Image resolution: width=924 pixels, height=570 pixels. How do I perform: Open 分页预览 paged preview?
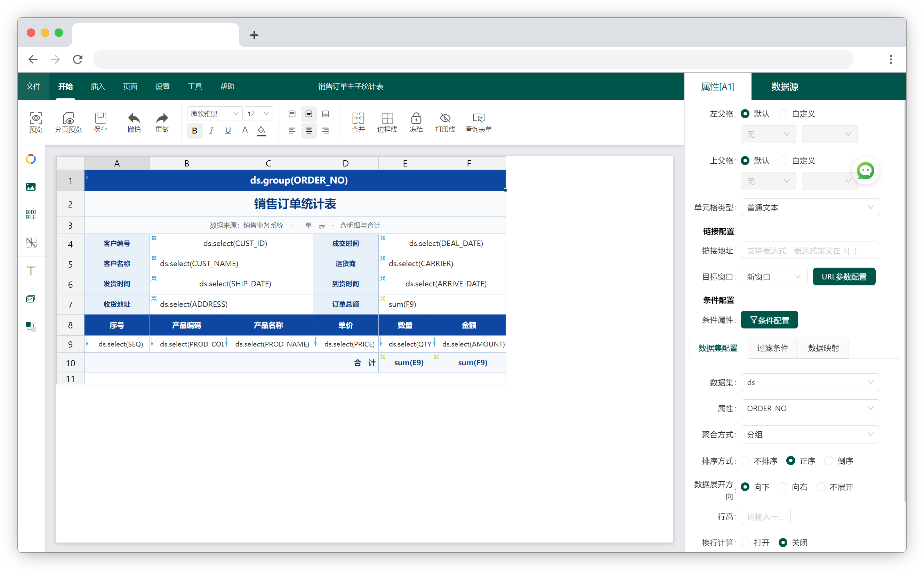click(x=68, y=122)
